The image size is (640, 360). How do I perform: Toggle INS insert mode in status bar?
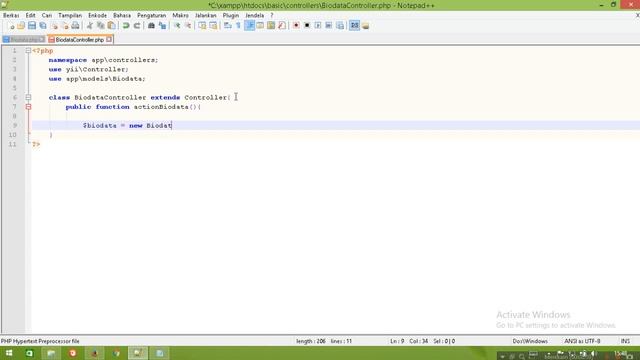625,341
